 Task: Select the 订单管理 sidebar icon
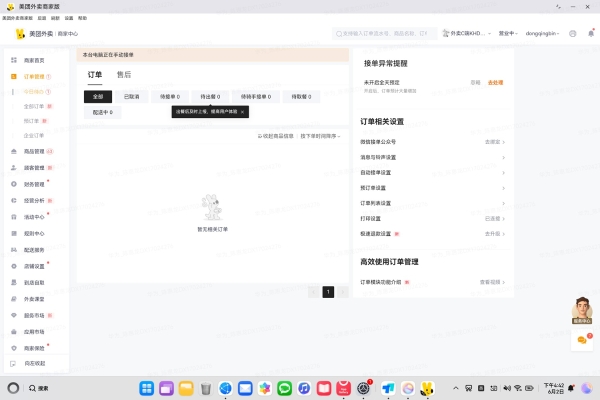[14, 77]
